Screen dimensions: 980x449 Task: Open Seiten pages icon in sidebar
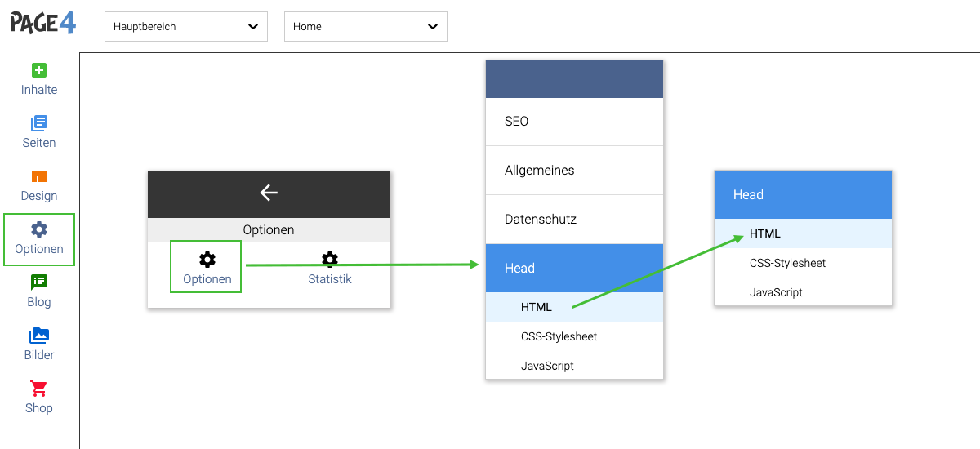pos(39,124)
